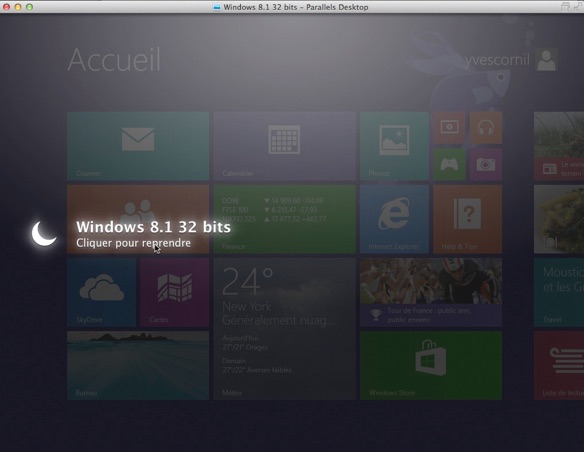The image size is (584, 452).
Task: Open the Calendrier tile
Action: point(285,146)
